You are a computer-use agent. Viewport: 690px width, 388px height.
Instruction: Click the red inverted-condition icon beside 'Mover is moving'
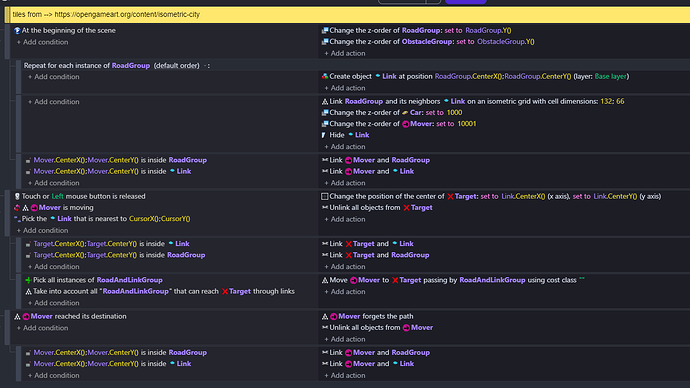(x=17, y=208)
